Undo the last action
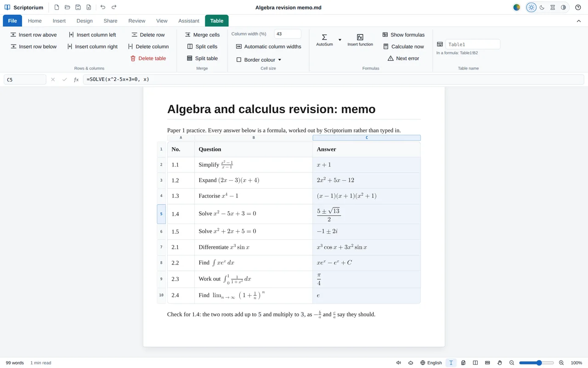 (x=102, y=7)
